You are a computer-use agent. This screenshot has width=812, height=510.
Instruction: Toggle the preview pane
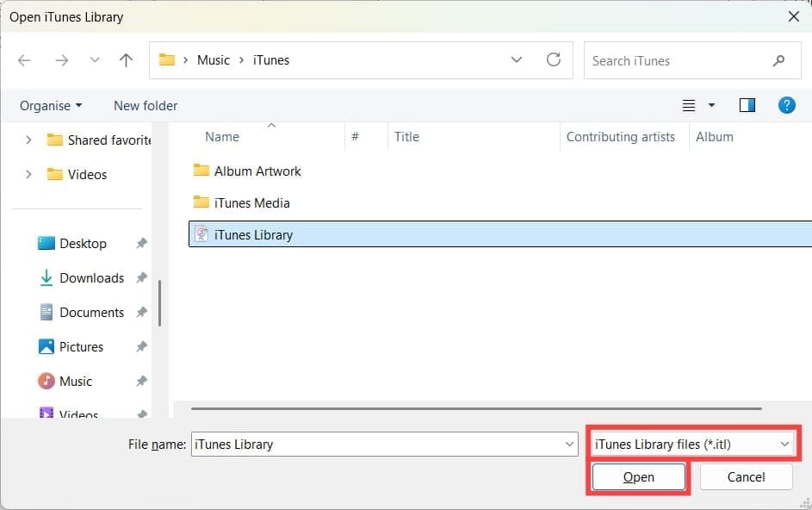tap(747, 105)
